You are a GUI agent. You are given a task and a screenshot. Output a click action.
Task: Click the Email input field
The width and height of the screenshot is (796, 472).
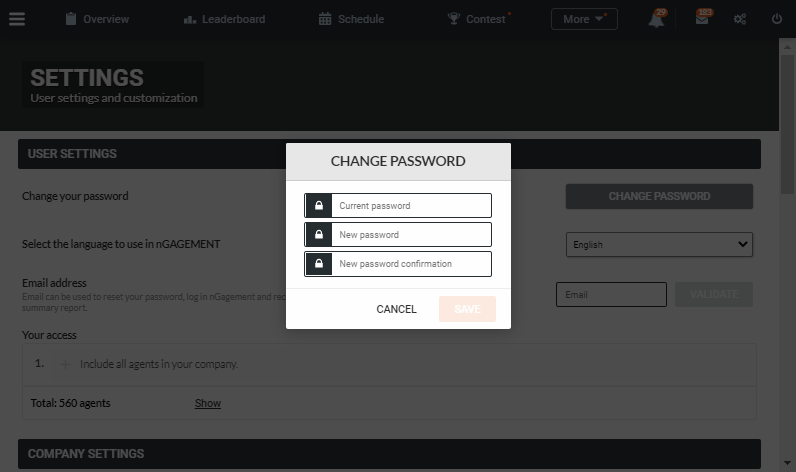611,294
